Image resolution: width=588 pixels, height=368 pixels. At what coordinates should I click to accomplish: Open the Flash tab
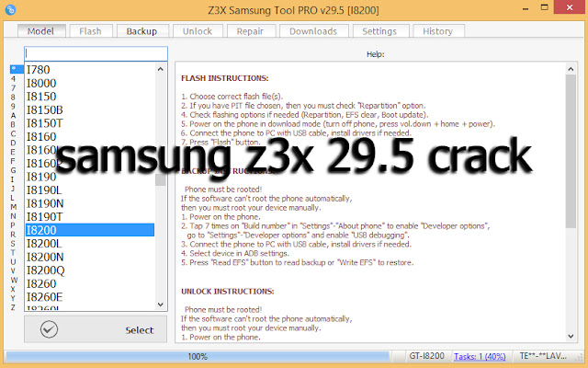pos(90,31)
